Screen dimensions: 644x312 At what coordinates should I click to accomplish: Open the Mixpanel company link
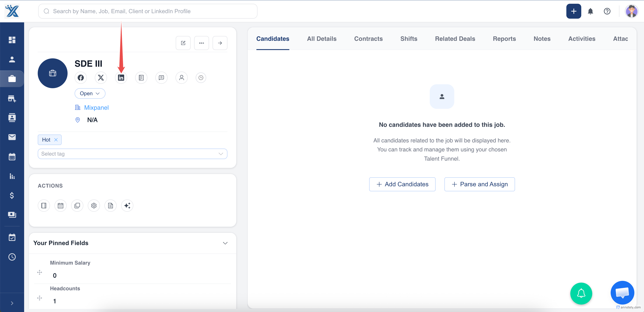(97, 108)
